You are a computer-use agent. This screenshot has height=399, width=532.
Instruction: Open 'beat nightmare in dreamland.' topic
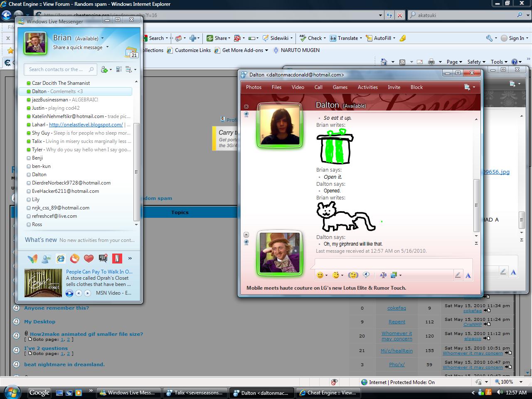pyautogui.click(x=64, y=365)
